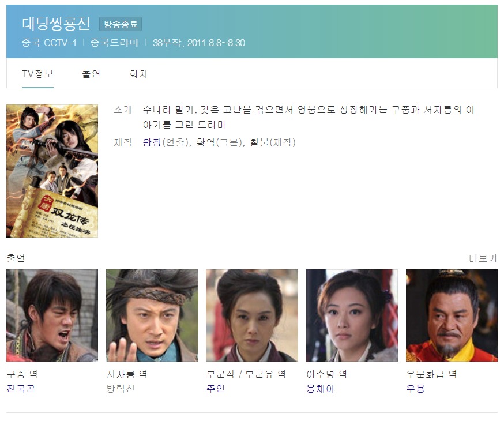Open the TV정보 tab
The height and width of the screenshot is (421, 504).
click(37, 74)
